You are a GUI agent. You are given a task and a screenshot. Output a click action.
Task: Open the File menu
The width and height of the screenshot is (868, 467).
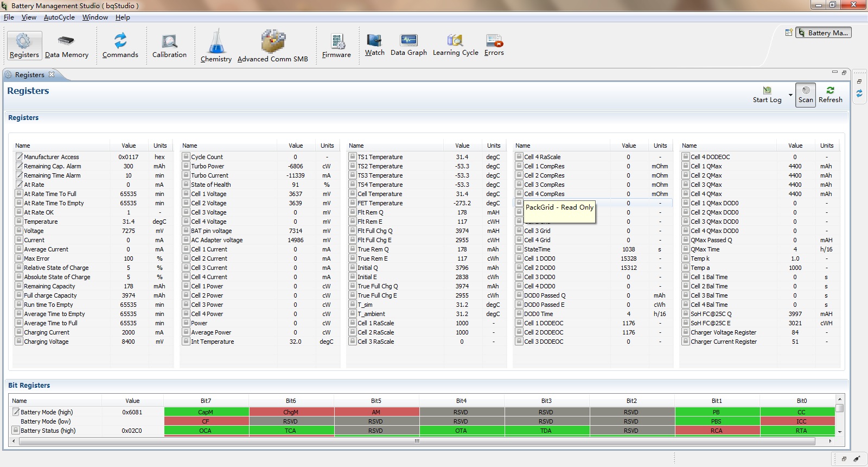click(9, 17)
